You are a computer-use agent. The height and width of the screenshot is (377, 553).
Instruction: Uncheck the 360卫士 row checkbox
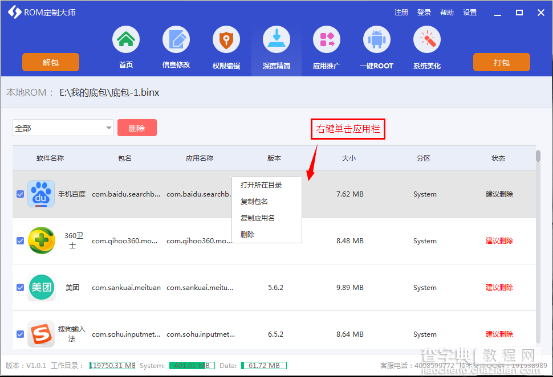(20, 241)
